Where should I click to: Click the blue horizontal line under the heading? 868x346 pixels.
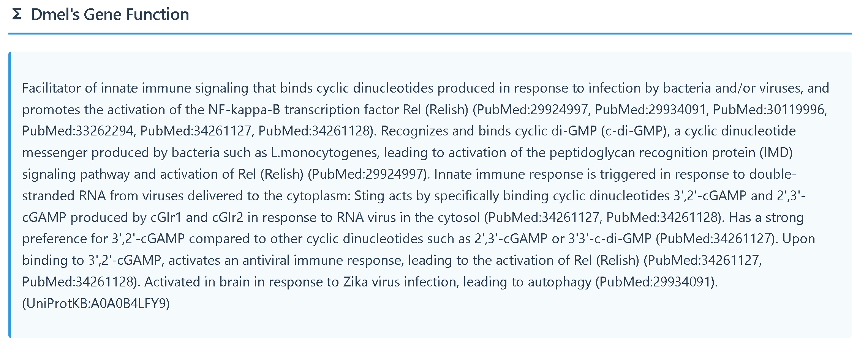pos(430,33)
